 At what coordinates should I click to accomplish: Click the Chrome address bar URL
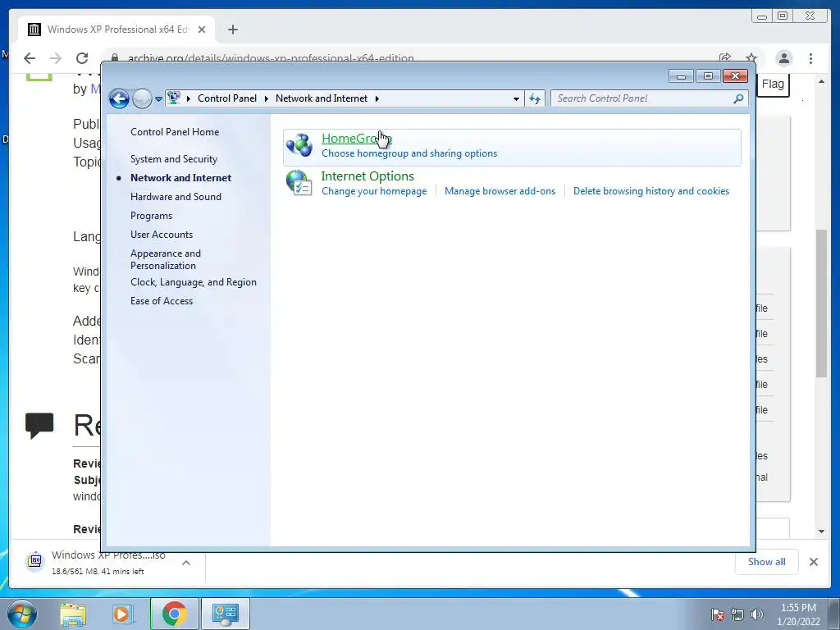tap(271, 58)
